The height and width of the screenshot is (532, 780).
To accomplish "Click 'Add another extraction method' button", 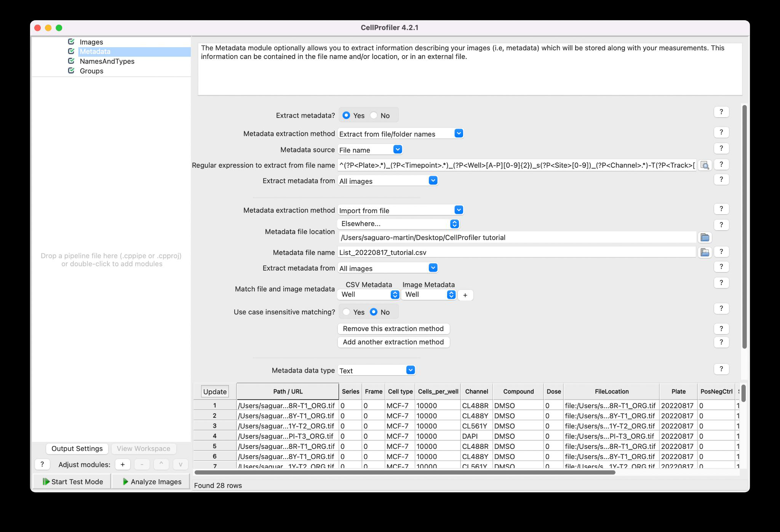I will point(393,342).
